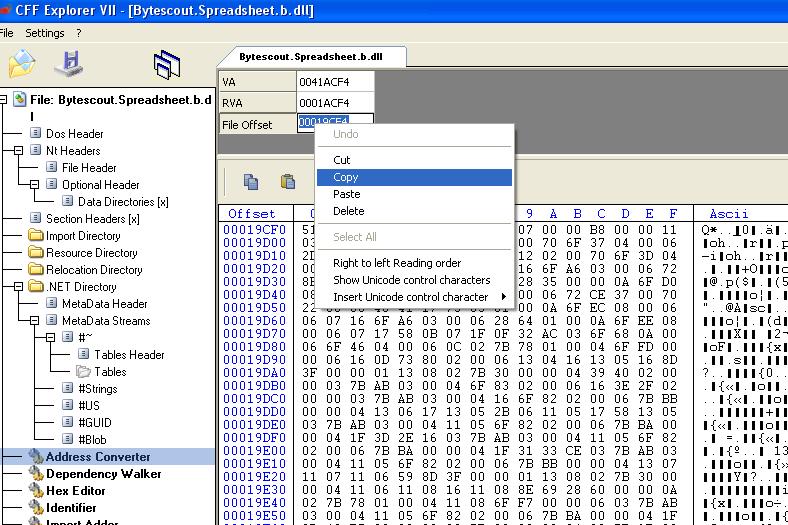Screen dimensions: 788x525
Task: Click the Save file toolbar icon
Action: pos(69,63)
